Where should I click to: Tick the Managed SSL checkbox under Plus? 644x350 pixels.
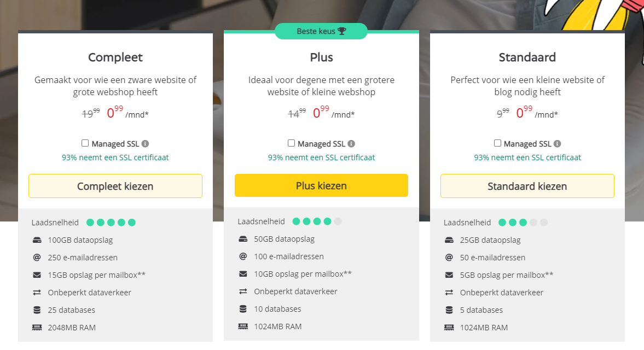[x=292, y=143]
